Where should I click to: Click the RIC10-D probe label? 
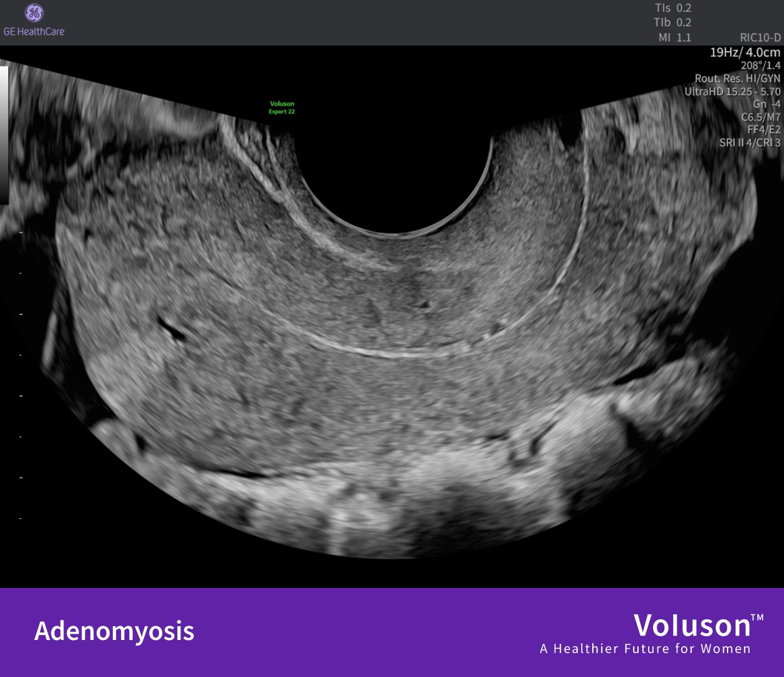760,38
